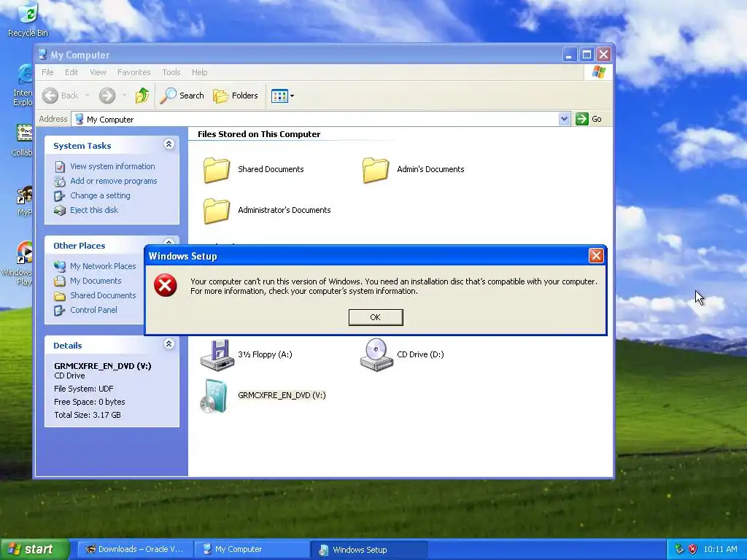This screenshot has width=747, height=560.
Task: Click the Control Panel icon in sidebar
Action: (x=60, y=311)
